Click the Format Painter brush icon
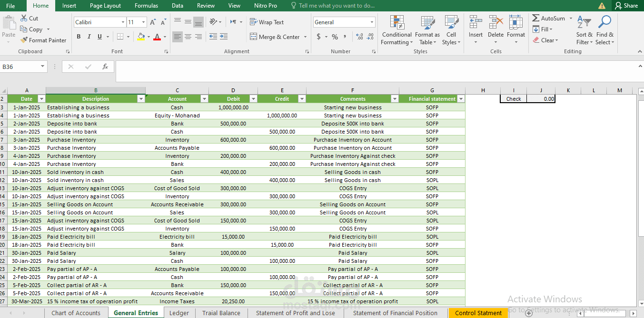Screen dimensions: 644x318 (x=24, y=40)
